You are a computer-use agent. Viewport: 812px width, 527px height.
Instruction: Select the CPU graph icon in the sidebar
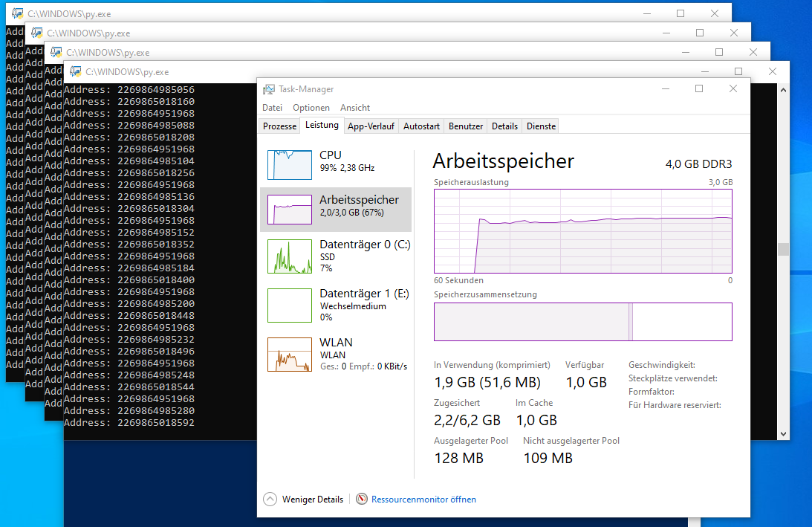point(290,164)
